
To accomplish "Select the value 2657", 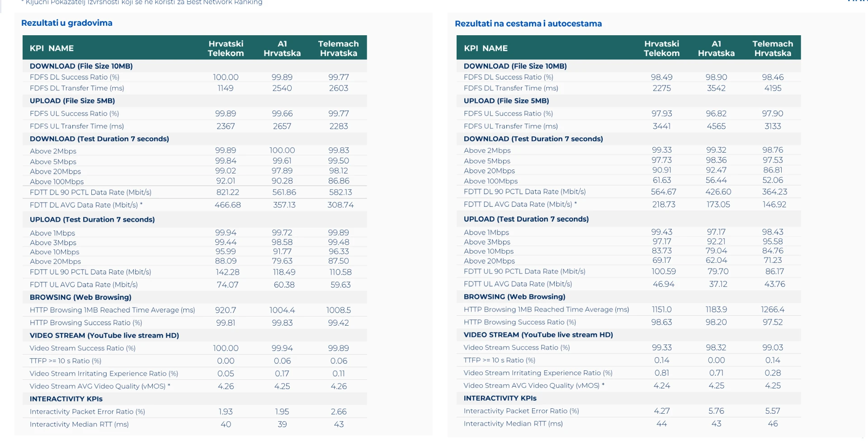I will (282, 126).
